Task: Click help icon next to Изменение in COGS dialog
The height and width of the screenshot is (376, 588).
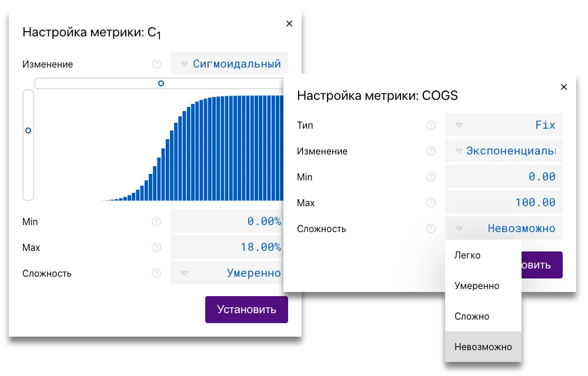Action: [x=431, y=151]
